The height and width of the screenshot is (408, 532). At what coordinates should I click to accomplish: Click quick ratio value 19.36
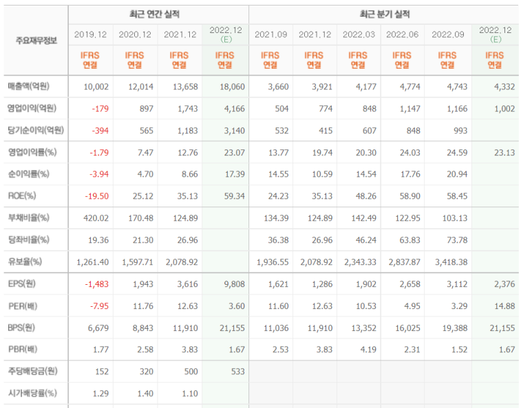98,240
